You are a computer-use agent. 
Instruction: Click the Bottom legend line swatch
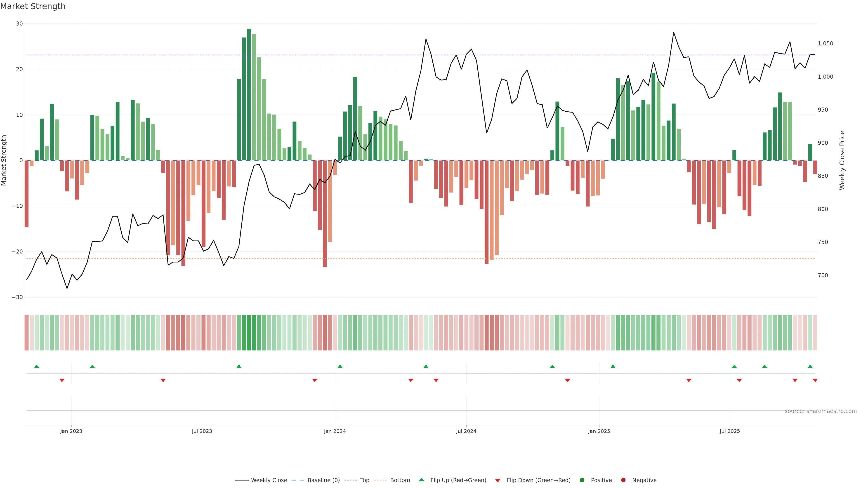pos(380,480)
